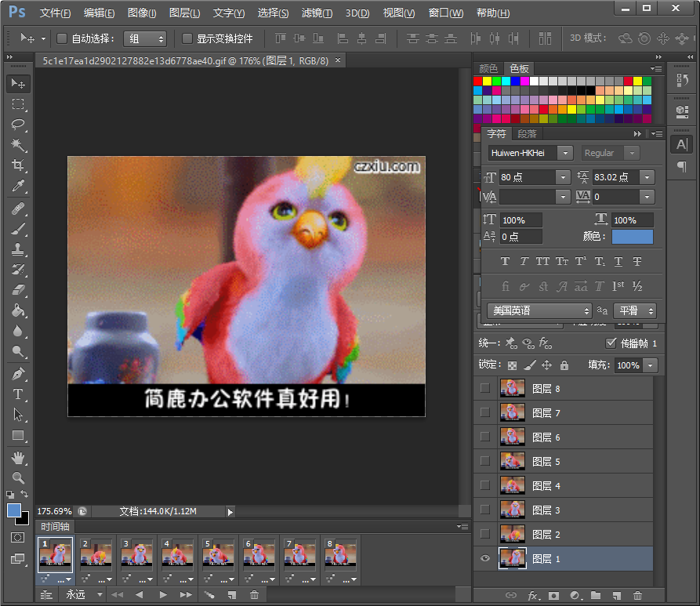This screenshot has width=700, height=606.
Task: Click the Create New Layer button
Action: click(616, 595)
